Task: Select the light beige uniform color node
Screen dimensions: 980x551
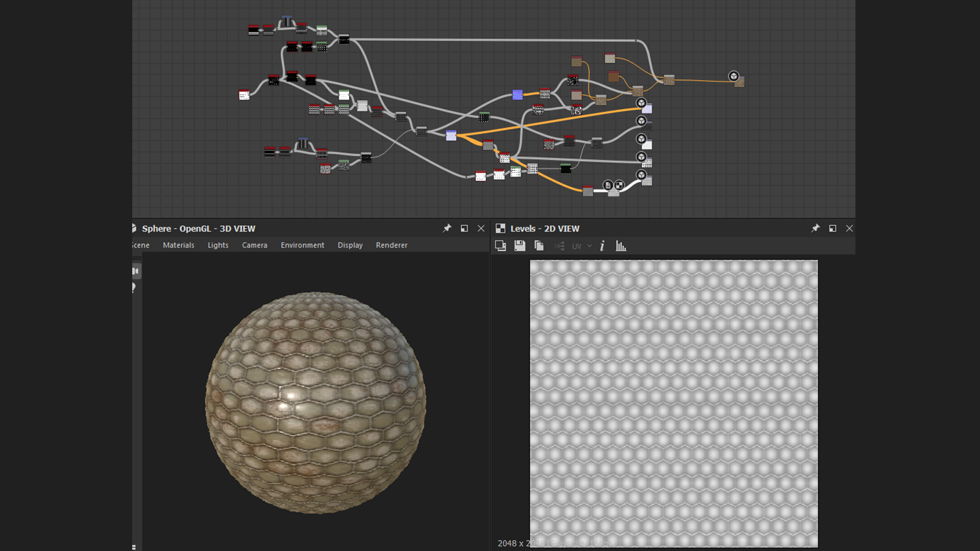Action: 610,58
